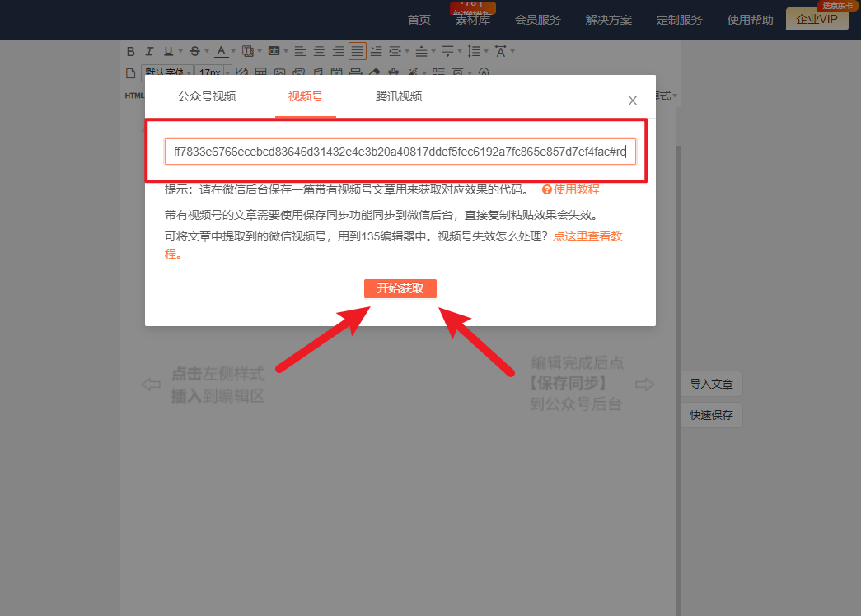Open 素材库 in the top navigation
This screenshot has width=861, height=616.
point(473,20)
